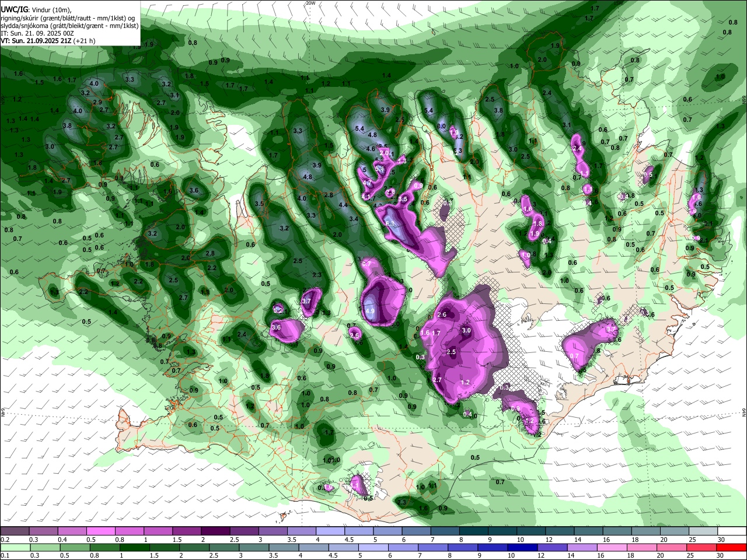Click the light pink 16–18 rain legend swatch
The width and height of the screenshot is (747, 560).
tap(612, 547)
